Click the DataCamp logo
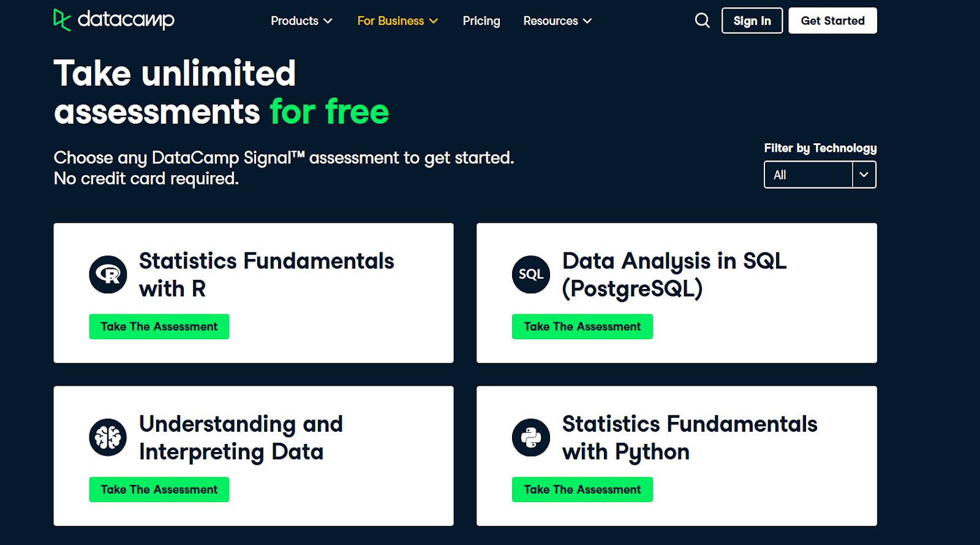Screen dimensions: 980x545 [114, 20]
